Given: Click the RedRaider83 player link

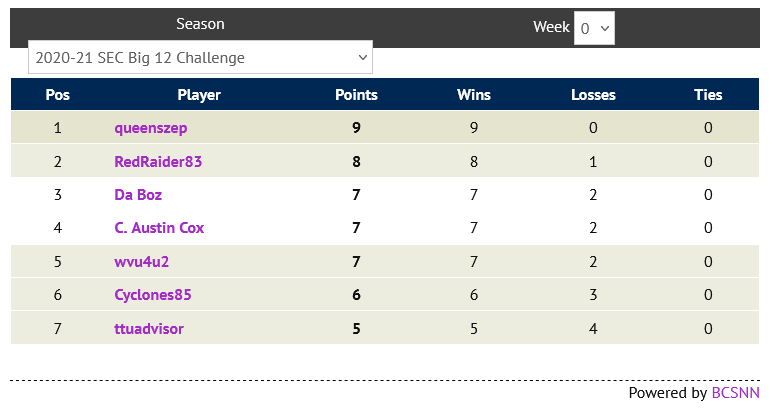Looking at the screenshot, I should 159,161.
